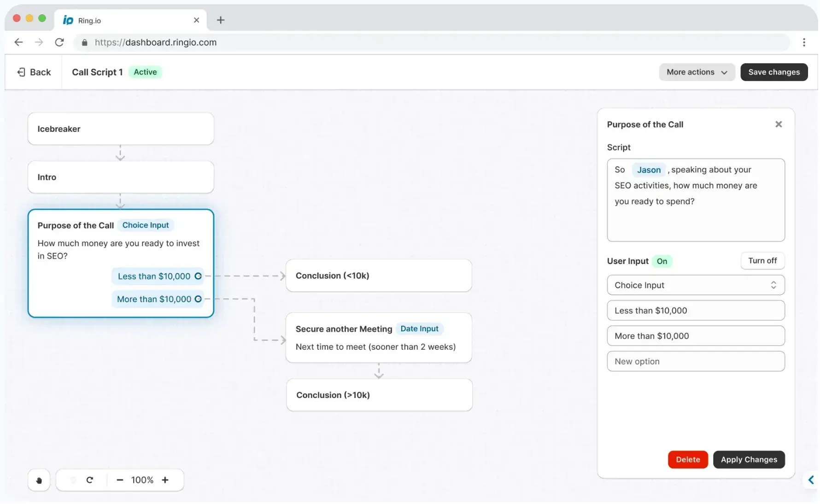Click the Active status badge
Viewport: 820px width, 504px height.
[x=145, y=72]
